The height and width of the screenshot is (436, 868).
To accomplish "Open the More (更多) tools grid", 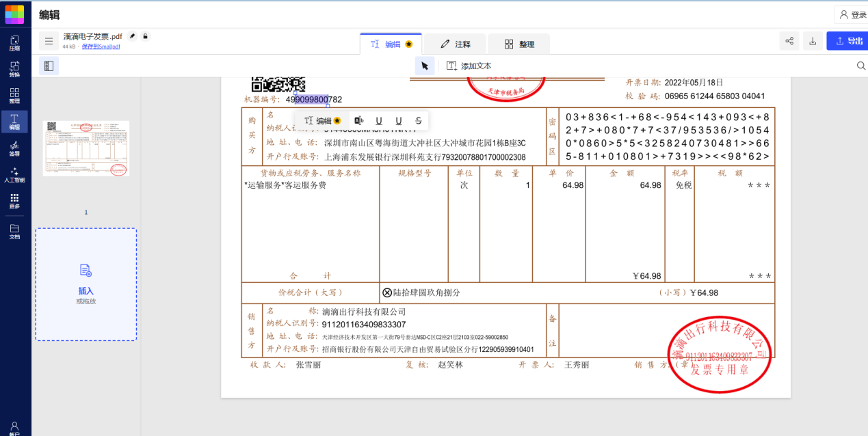I will 14,201.
